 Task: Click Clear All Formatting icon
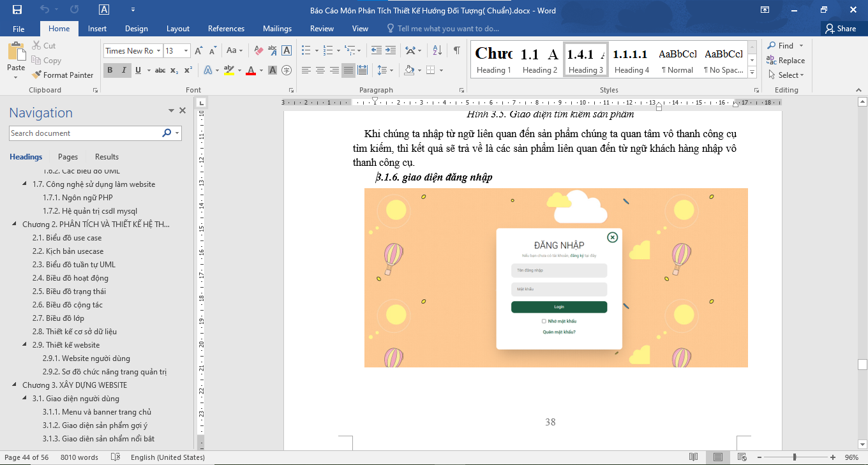click(258, 50)
